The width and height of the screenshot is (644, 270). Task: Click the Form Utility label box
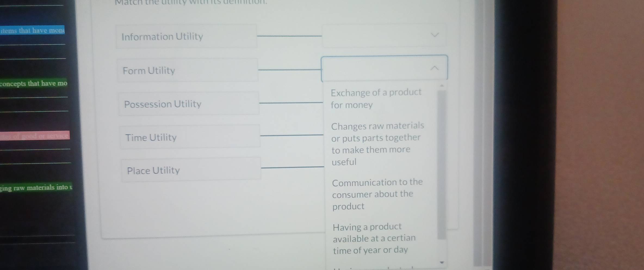188,70
